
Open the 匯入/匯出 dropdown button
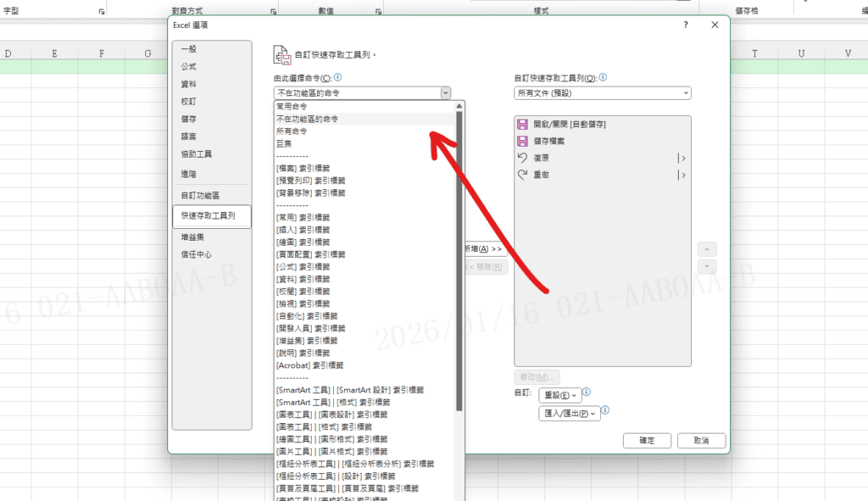(x=570, y=414)
